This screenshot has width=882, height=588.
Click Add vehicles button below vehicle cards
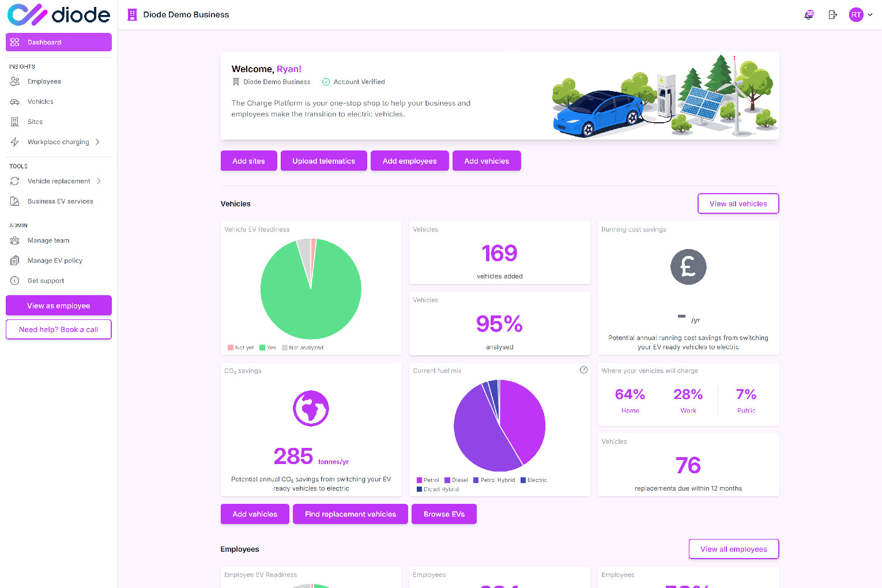pos(255,514)
